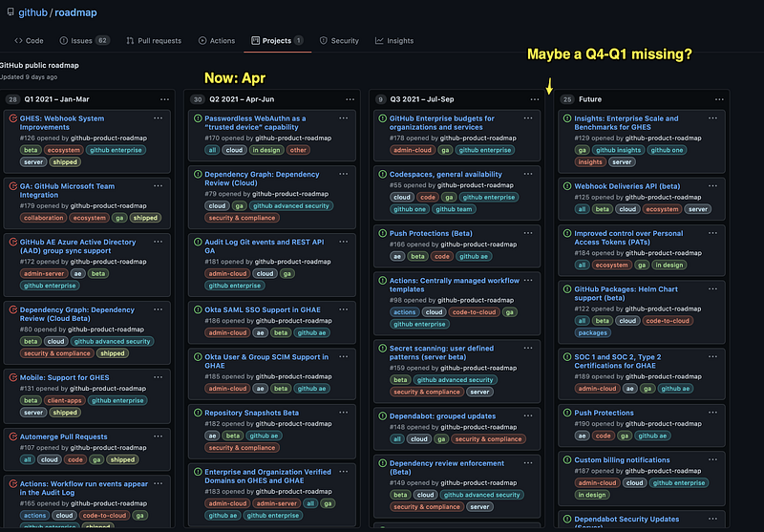Open the Security tab

[339, 41]
